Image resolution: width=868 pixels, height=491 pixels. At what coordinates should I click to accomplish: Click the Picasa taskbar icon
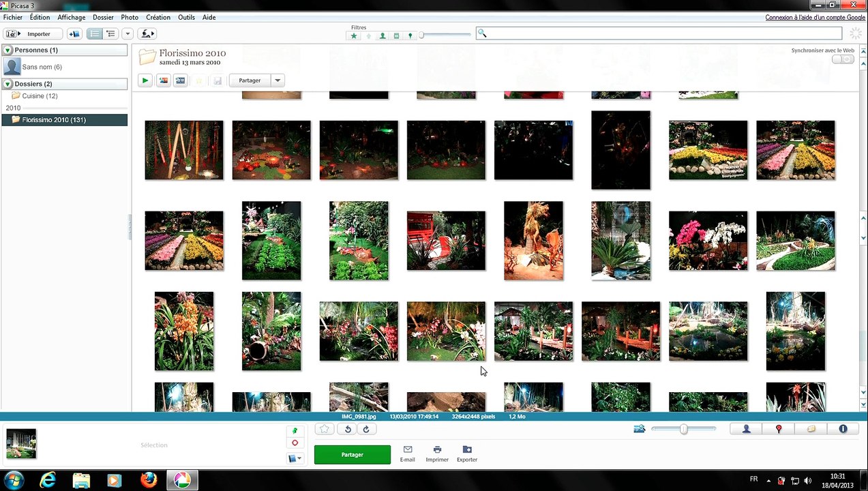182,480
